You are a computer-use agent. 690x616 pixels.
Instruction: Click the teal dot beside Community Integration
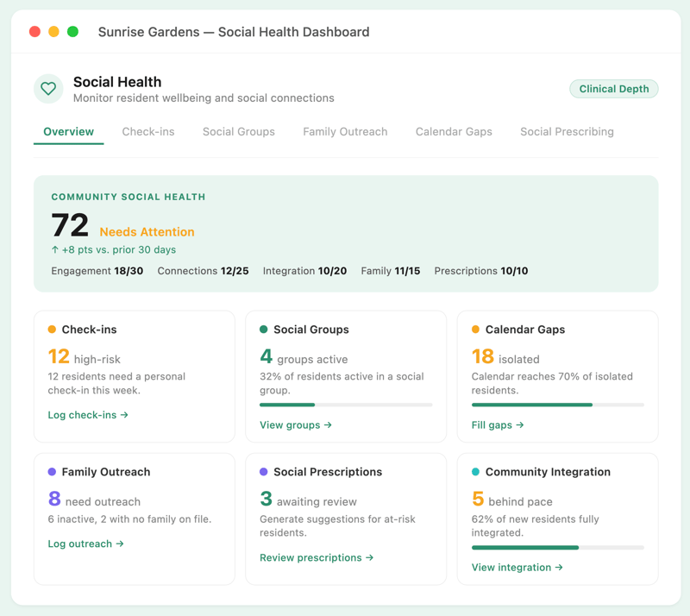click(x=475, y=472)
